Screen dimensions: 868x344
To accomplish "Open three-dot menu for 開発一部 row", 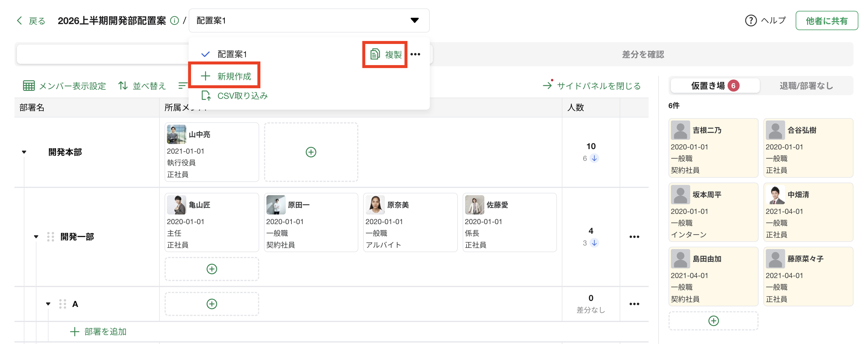I will pyautogui.click(x=634, y=237).
